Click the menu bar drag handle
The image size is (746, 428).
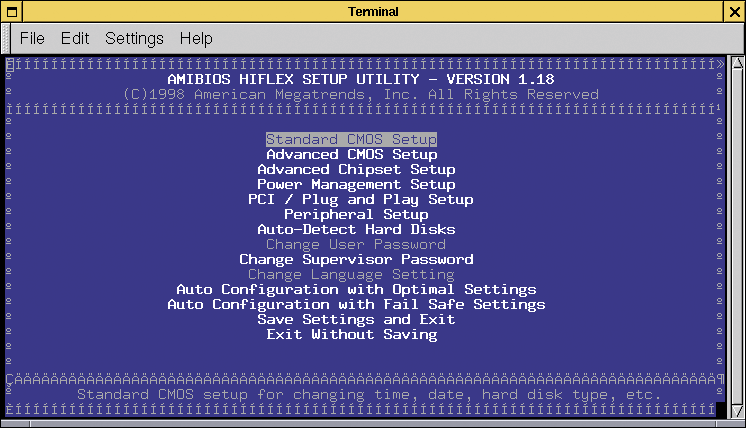pos(5,39)
